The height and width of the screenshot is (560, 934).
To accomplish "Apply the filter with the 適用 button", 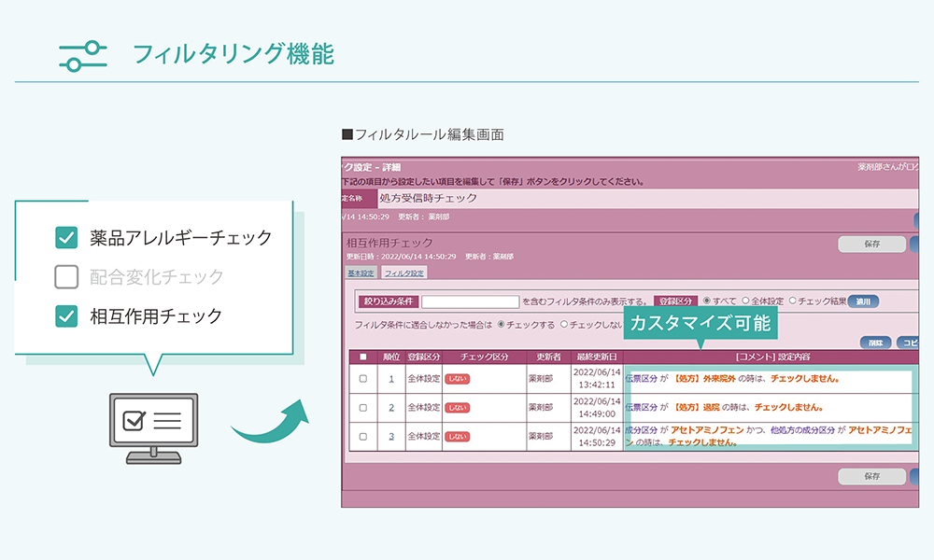I will [x=863, y=301].
